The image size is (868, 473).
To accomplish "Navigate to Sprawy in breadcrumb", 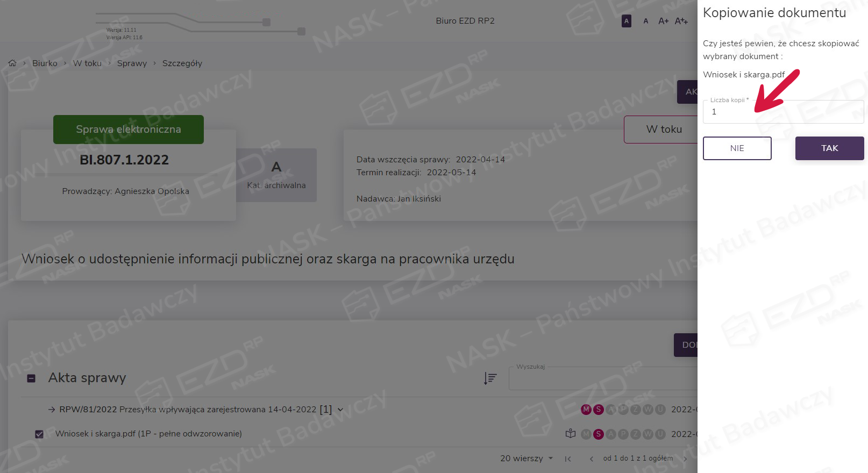I will (x=132, y=63).
